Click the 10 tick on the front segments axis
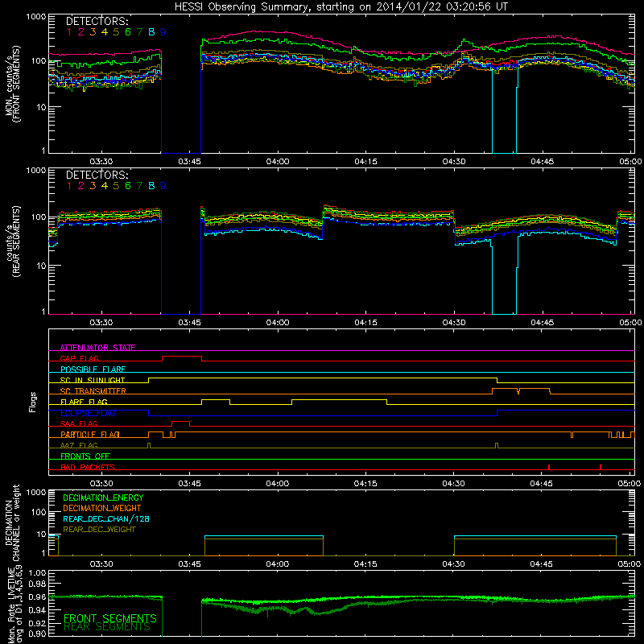This screenshot has height=644, width=644. click(x=41, y=107)
